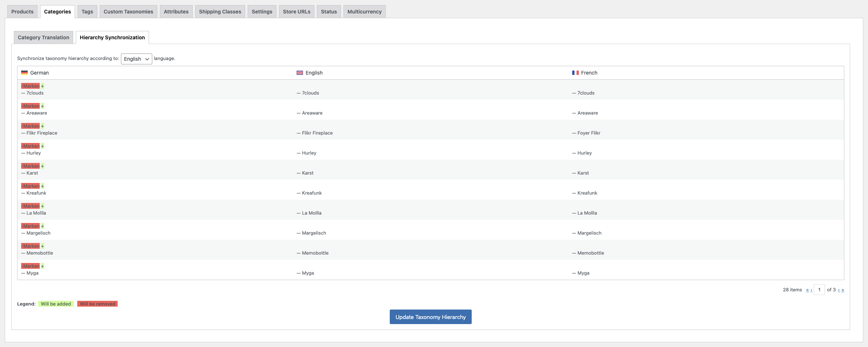The width and height of the screenshot is (868, 347).
Task: Click red Marken tag above 7clouds
Action: coord(31,86)
